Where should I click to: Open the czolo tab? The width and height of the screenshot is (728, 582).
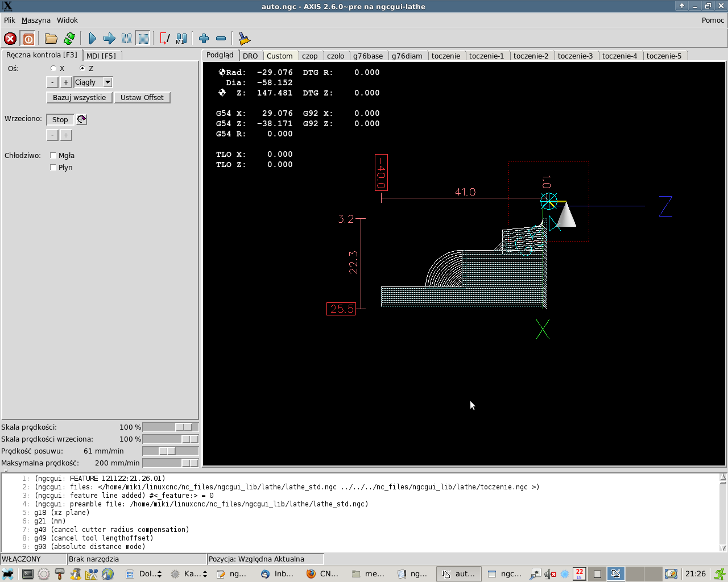tap(336, 56)
